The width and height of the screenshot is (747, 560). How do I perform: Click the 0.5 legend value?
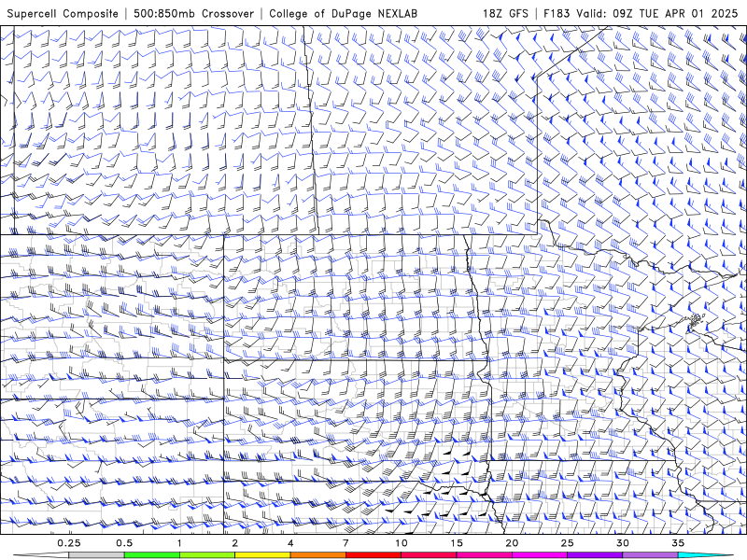pyautogui.click(x=124, y=543)
